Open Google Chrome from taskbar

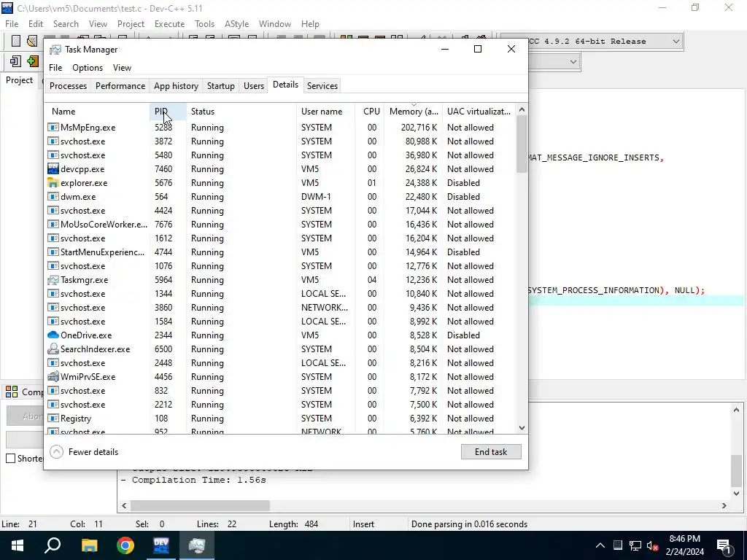pyautogui.click(x=125, y=545)
